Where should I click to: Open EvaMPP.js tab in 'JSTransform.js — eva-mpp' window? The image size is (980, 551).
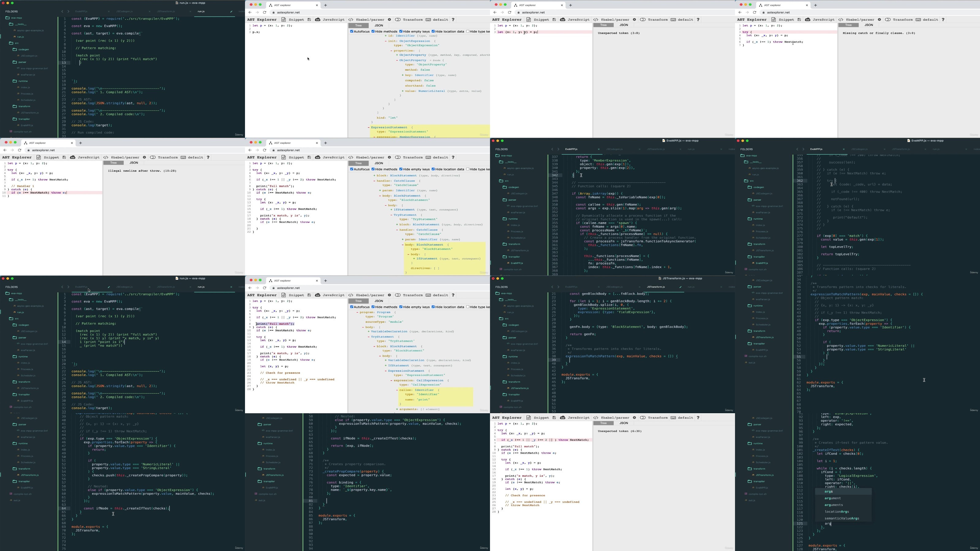(x=571, y=287)
